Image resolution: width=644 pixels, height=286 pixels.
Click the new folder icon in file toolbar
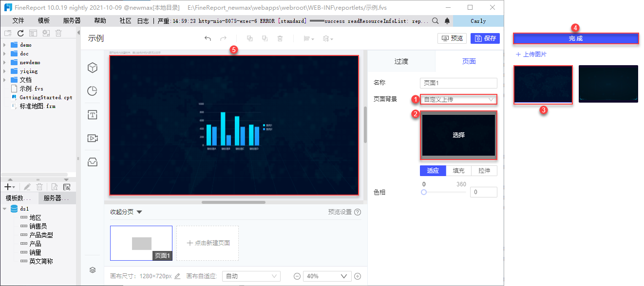[x=7, y=33]
